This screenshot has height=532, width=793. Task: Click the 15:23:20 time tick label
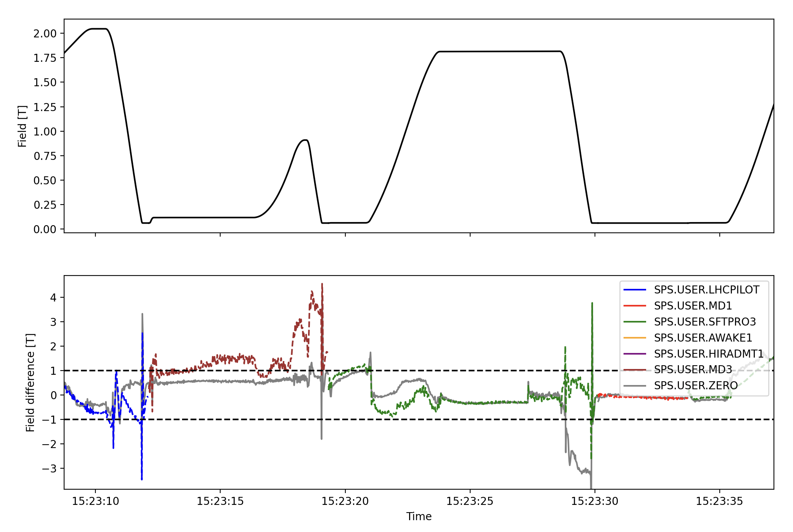tap(345, 501)
